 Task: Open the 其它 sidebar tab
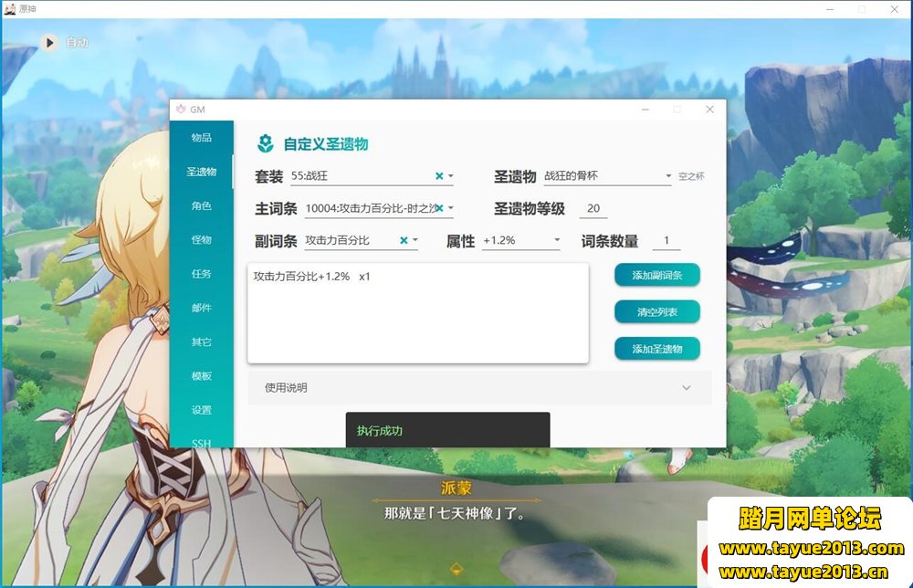click(202, 341)
